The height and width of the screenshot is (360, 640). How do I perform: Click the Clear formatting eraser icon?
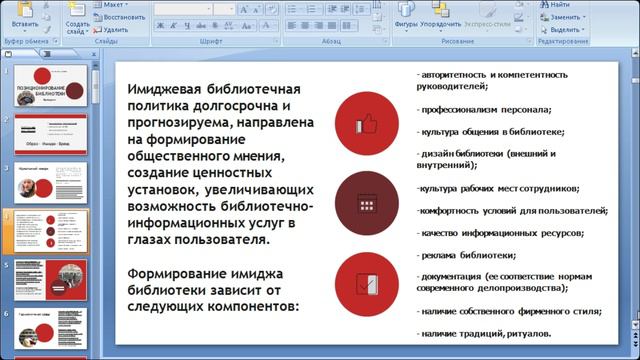pyautogui.click(x=272, y=9)
